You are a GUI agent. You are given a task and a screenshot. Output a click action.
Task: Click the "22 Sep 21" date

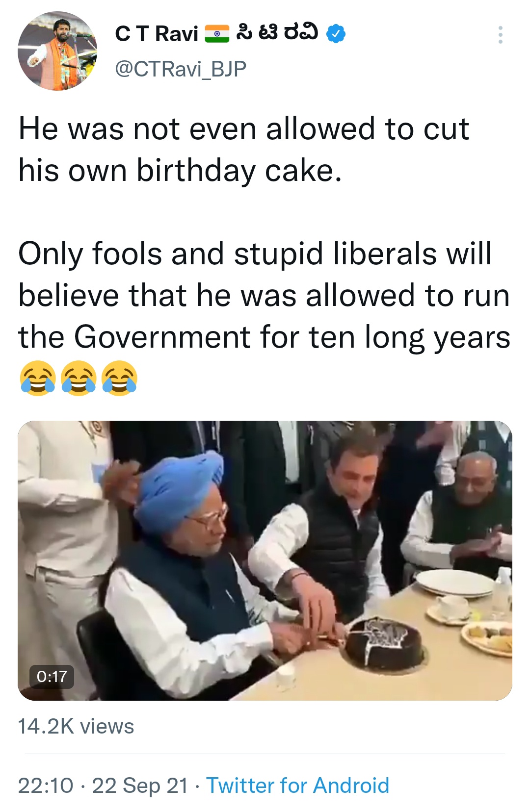[140, 786]
